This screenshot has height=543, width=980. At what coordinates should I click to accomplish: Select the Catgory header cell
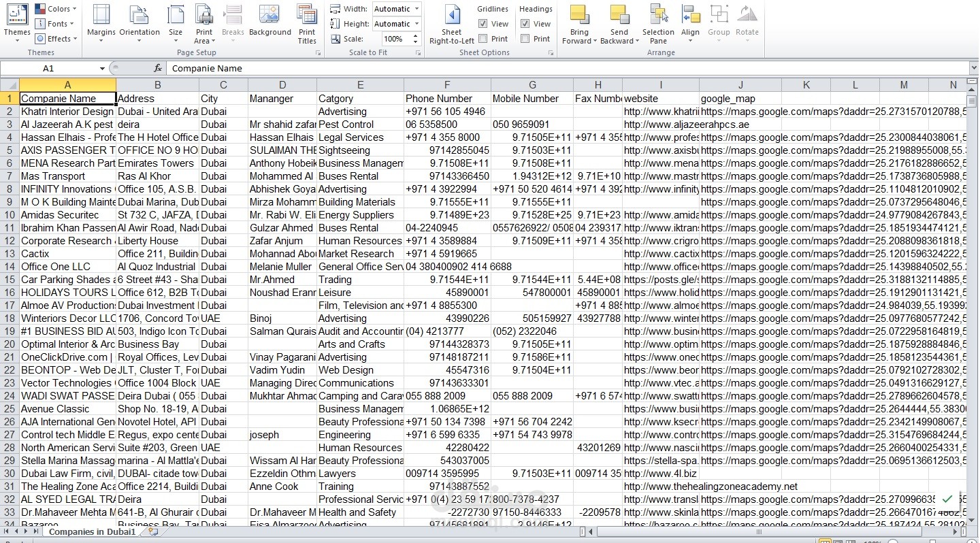[361, 99]
